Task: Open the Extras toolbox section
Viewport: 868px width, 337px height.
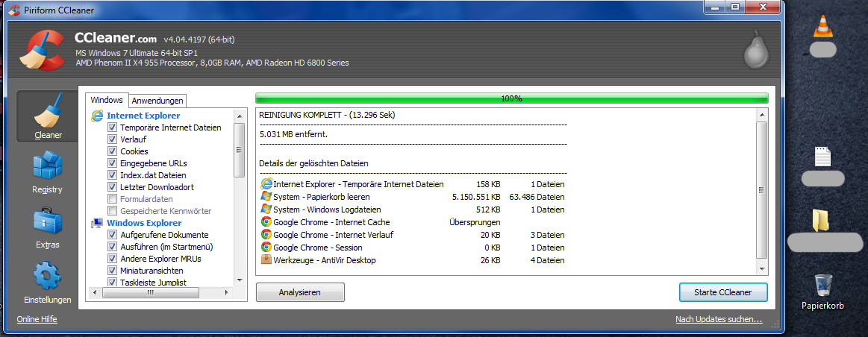Action: (x=48, y=227)
